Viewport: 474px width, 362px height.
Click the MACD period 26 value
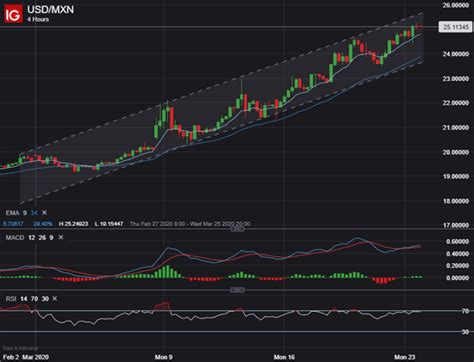pyautogui.click(x=42, y=237)
